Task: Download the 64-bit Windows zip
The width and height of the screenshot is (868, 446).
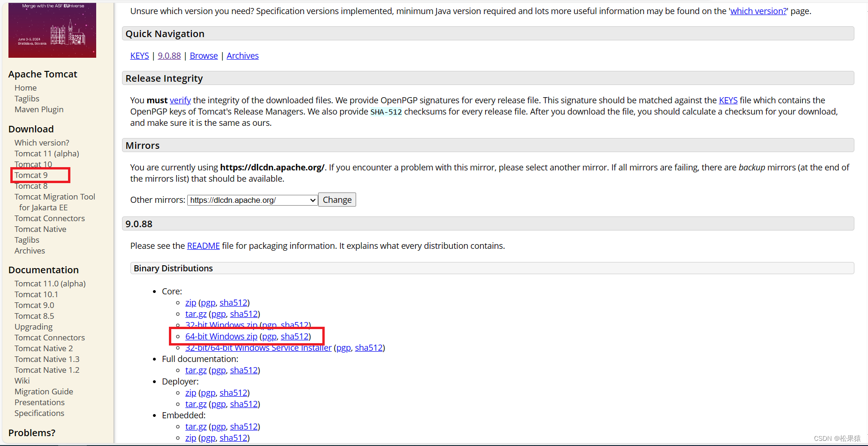Action: coord(221,336)
